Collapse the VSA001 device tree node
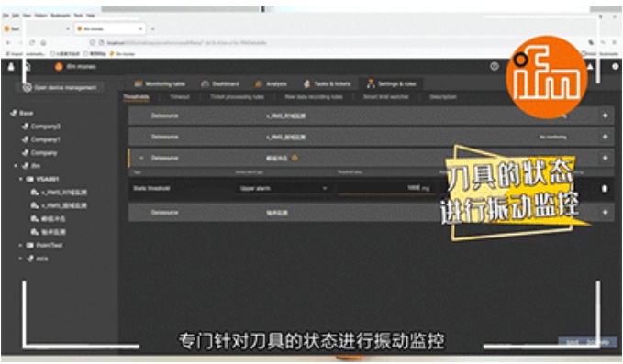Viewport: 623px width, 364px height. tap(21, 179)
